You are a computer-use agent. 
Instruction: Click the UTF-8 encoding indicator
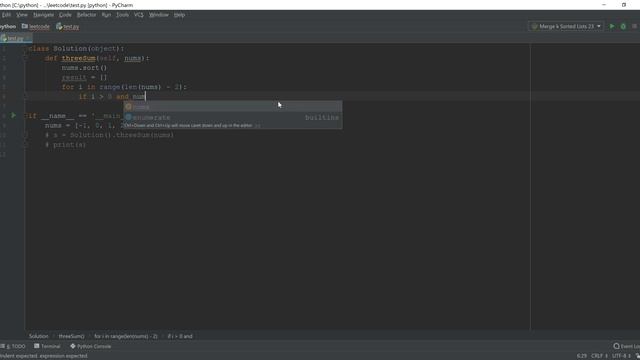pos(621,356)
